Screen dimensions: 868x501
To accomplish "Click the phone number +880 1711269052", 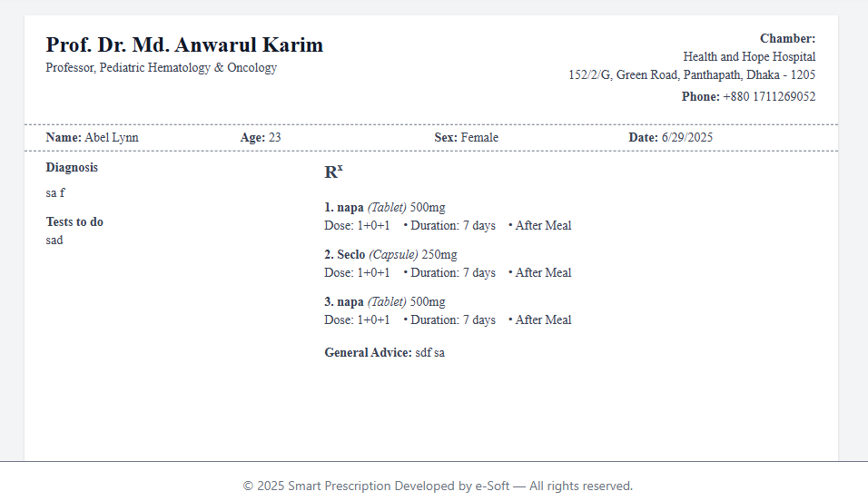I will [768, 97].
